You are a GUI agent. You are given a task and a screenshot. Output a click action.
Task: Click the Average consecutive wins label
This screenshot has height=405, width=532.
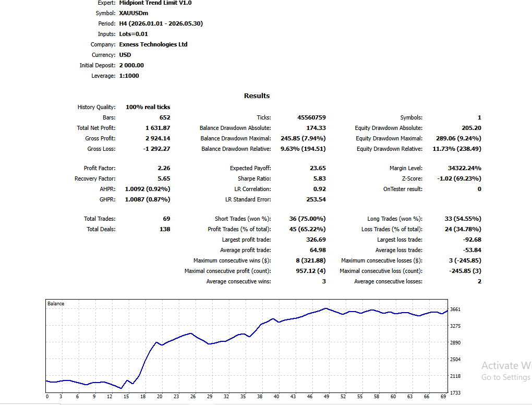point(238,281)
